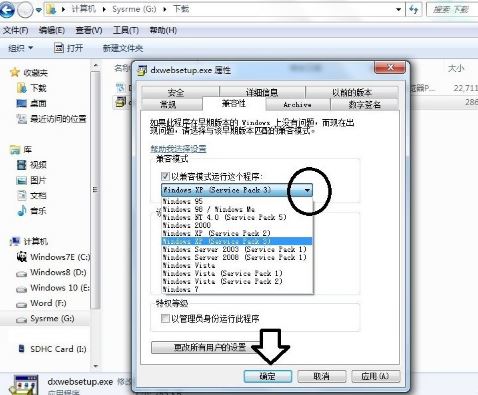
Task: Toggle 以兼容模式运行这个程序 checkbox
Action: (165, 176)
